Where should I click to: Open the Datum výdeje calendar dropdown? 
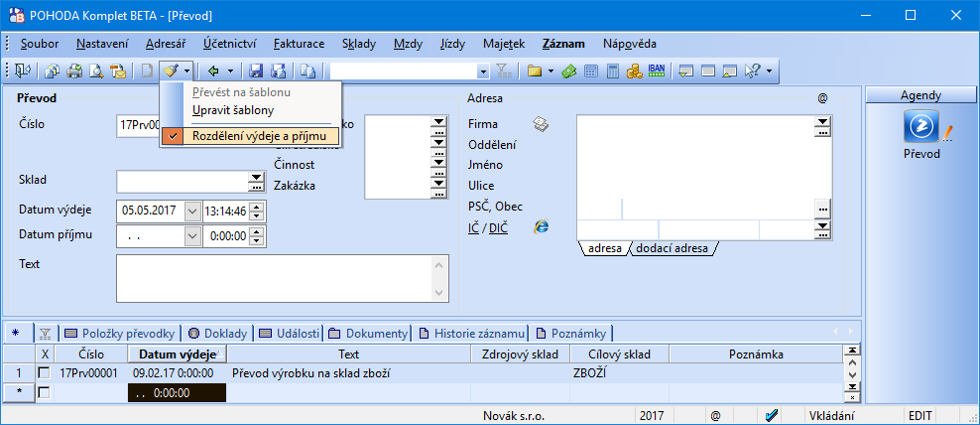(x=193, y=211)
